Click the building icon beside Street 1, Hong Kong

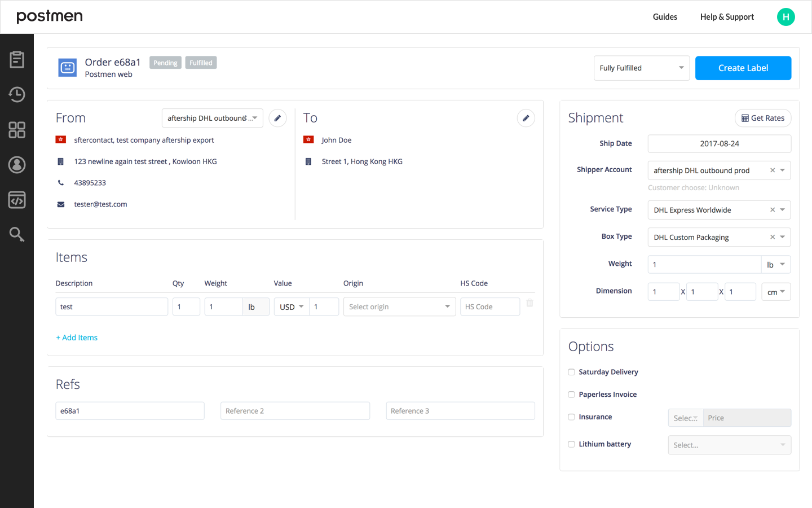click(308, 161)
